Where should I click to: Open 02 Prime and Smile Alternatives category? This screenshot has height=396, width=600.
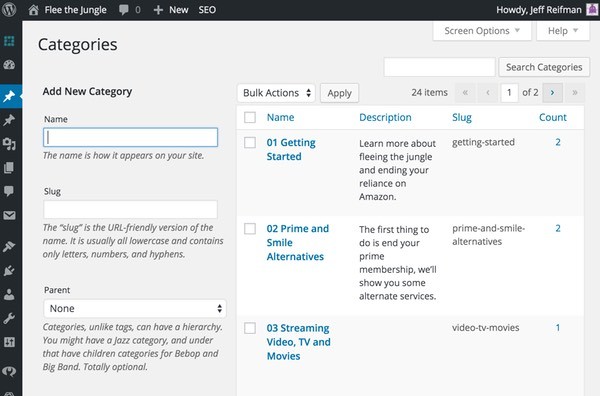(297, 243)
